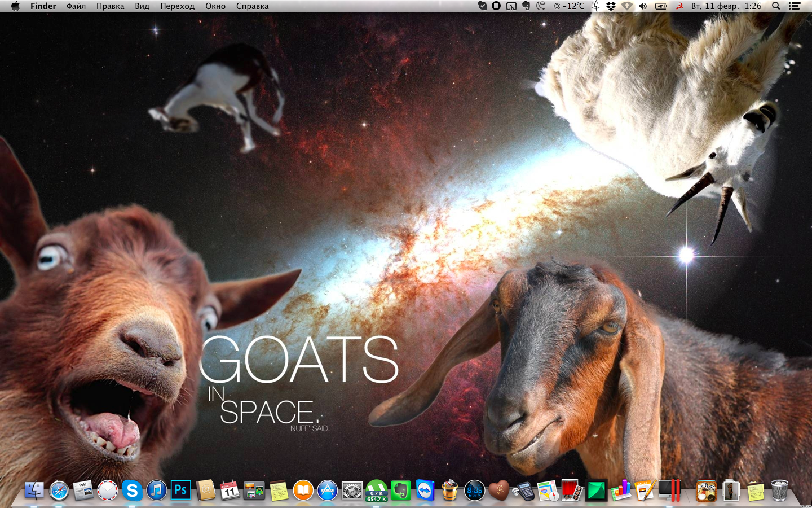Click the date and time Вт, 11 февр. 1:26

[x=726, y=6]
